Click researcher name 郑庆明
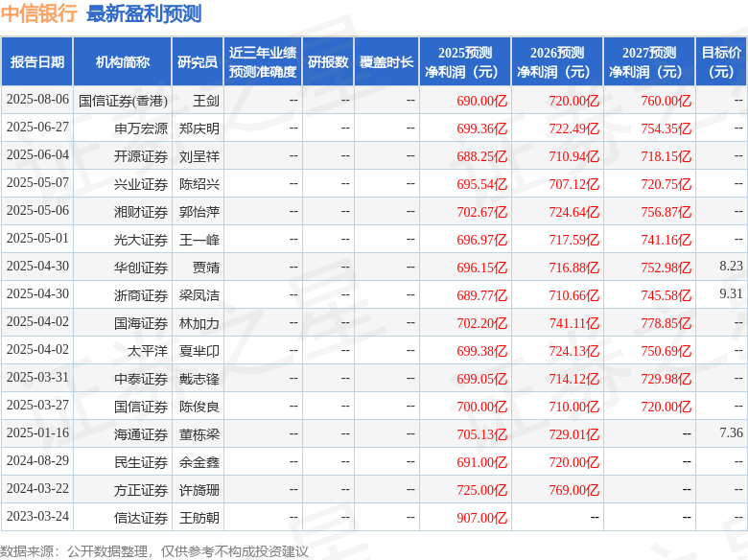748x560 pixels. pos(199,128)
